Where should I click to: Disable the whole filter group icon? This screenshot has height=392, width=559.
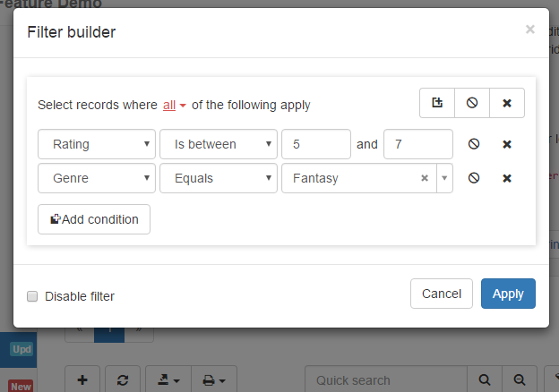tap(472, 103)
